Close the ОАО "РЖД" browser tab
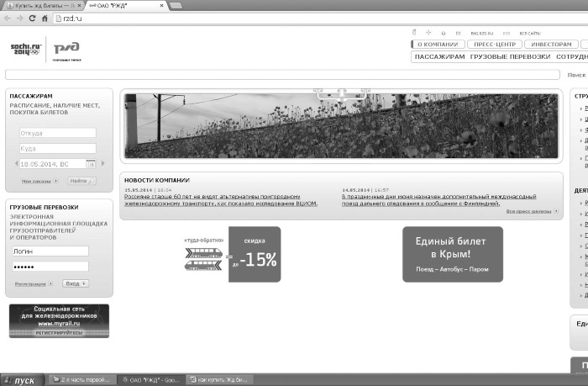 [161, 6]
